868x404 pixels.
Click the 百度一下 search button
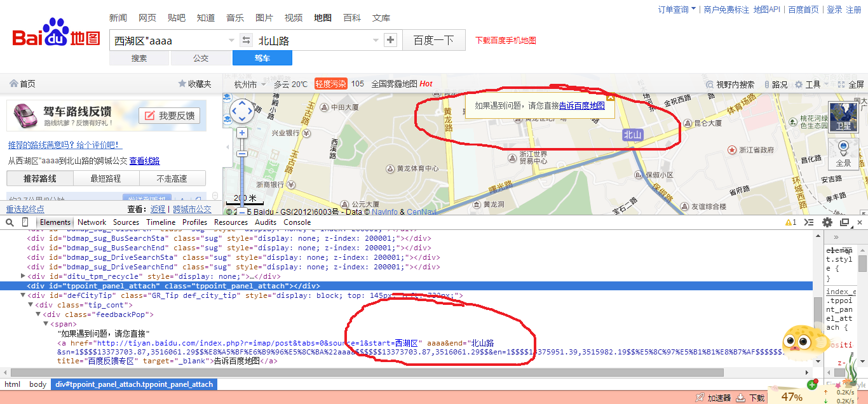point(434,41)
